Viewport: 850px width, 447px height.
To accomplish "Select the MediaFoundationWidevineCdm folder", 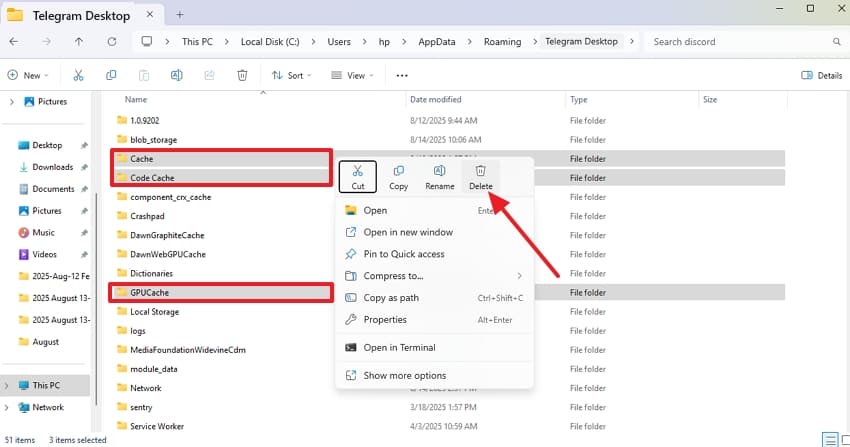I will tap(188, 350).
